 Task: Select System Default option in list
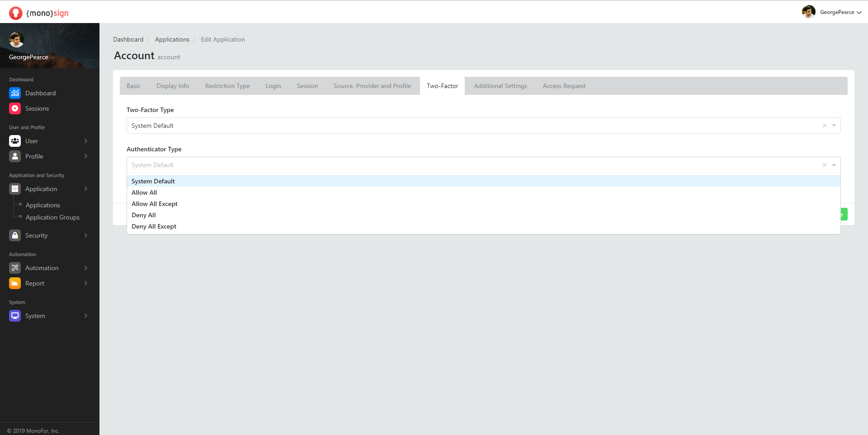click(483, 181)
